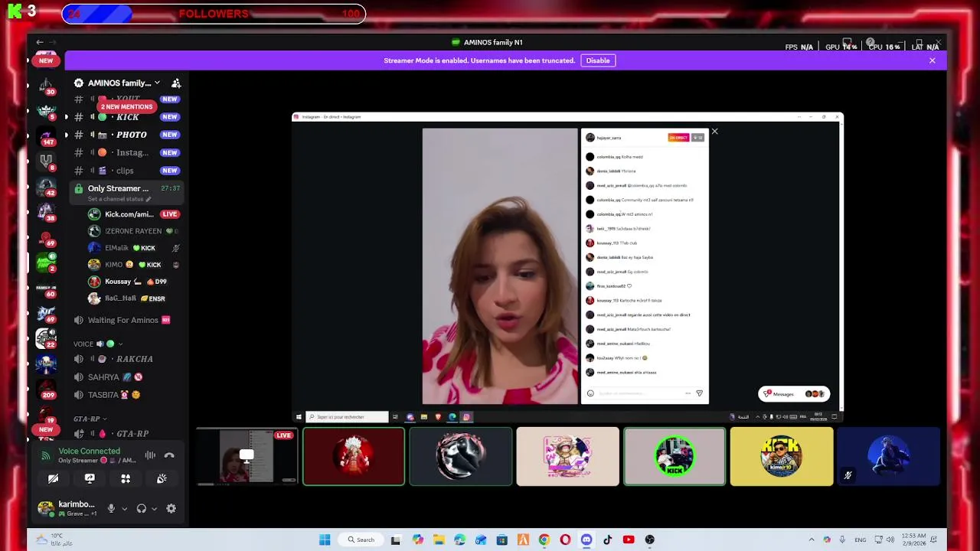Open the server icon with badge 30
The height and width of the screenshot is (551, 980).
(46, 85)
